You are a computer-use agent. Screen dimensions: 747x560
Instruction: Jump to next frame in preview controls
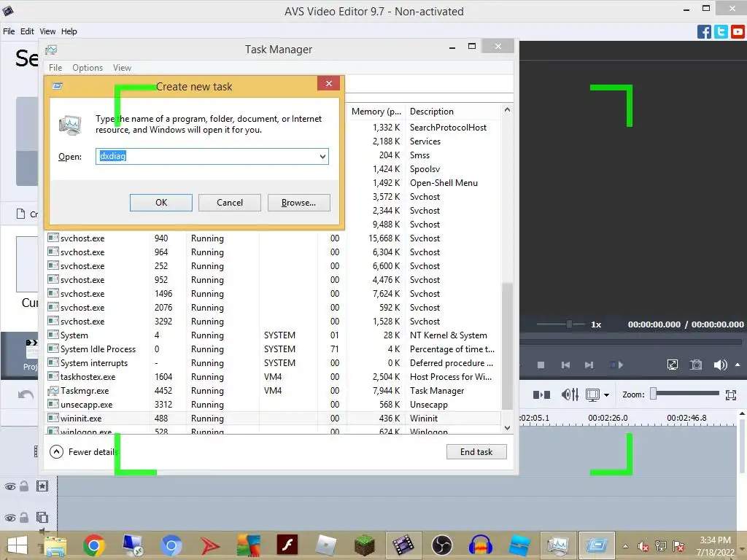point(589,365)
